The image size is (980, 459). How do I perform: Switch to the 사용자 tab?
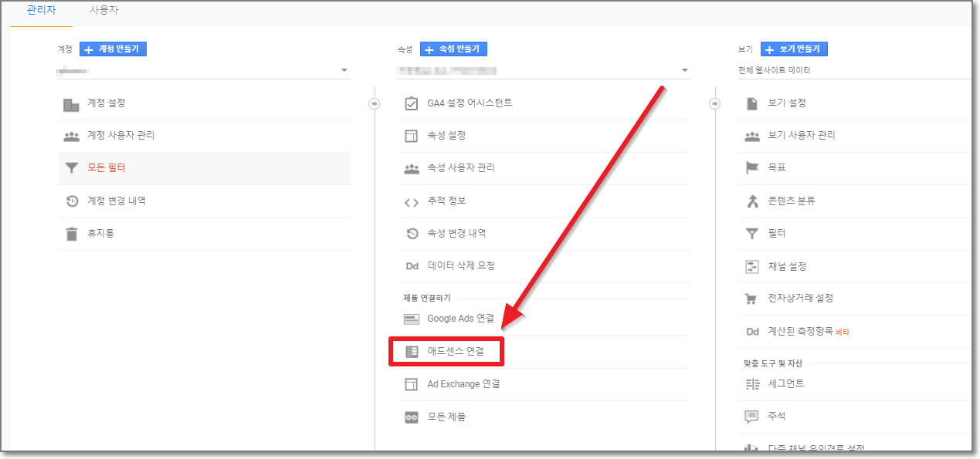point(103,12)
